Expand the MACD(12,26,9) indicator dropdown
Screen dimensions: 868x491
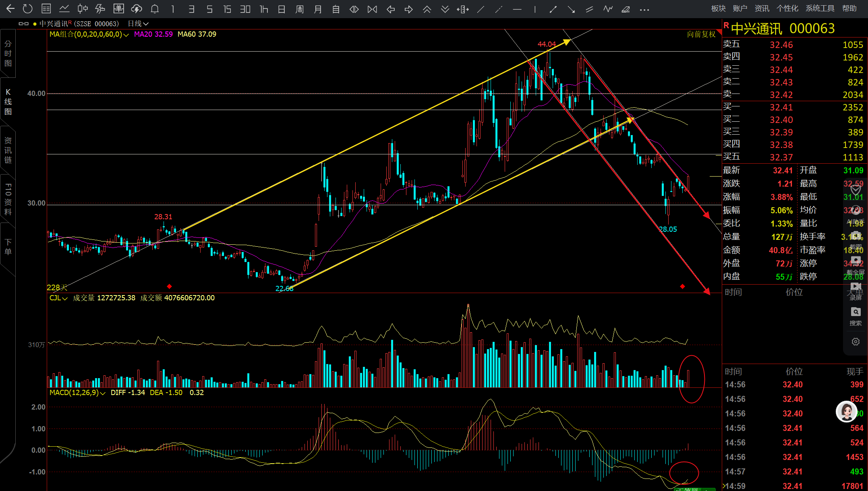click(x=103, y=393)
